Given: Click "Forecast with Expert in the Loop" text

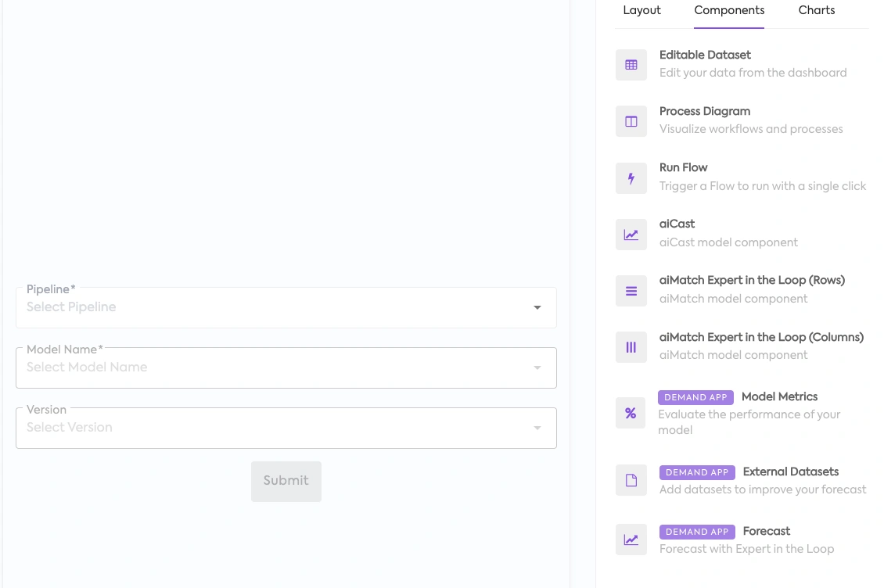Looking at the screenshot, I should (x=746, y=549).
